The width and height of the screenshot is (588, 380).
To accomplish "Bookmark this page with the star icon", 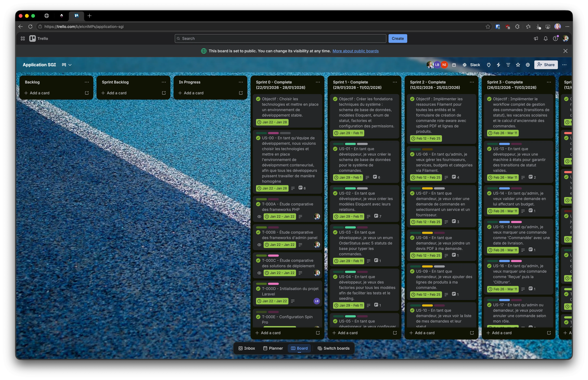I will pyautogui.click(x=488, y=27).
